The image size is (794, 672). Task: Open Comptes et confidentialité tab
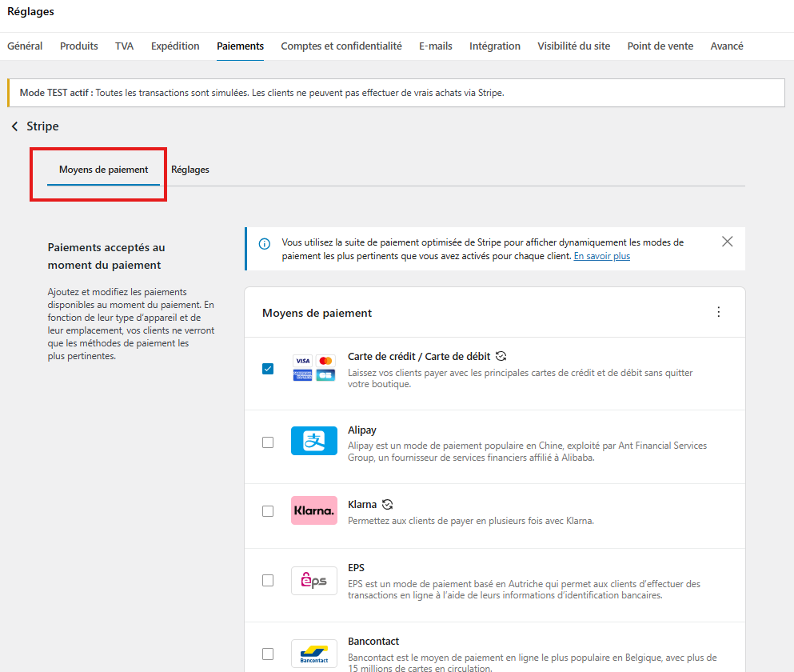click(x=341, y=46)
